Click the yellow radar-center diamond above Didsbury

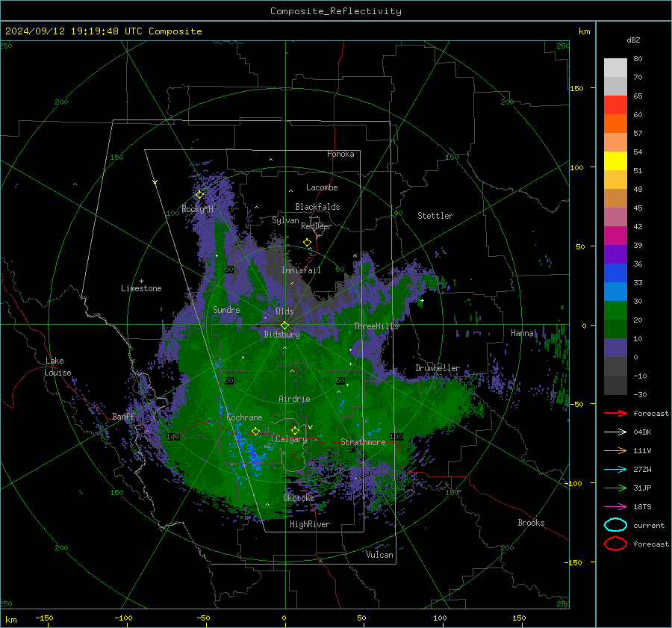tap(285, 325)
